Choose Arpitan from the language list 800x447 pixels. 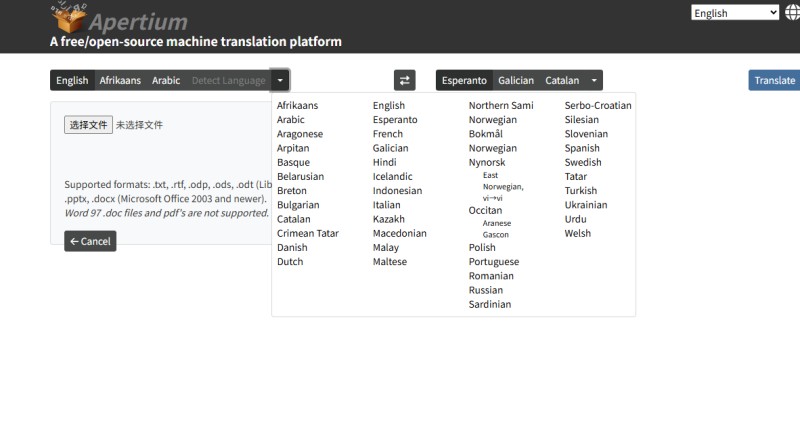click(293, 148)
